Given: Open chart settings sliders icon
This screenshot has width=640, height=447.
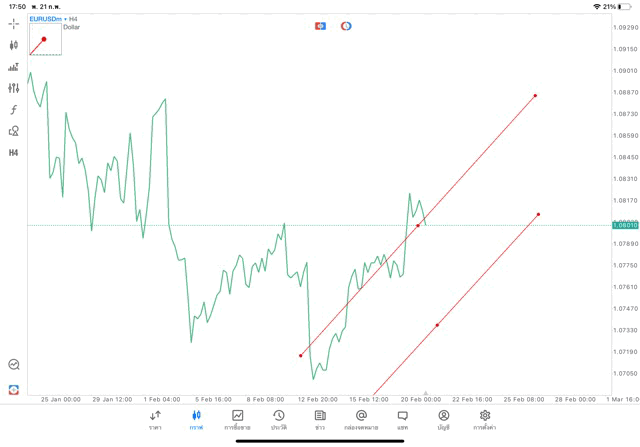Looking at the screenshot, I should coord(14,88).
